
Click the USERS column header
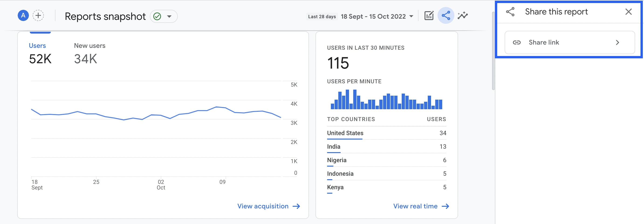(x=436, y=119)
